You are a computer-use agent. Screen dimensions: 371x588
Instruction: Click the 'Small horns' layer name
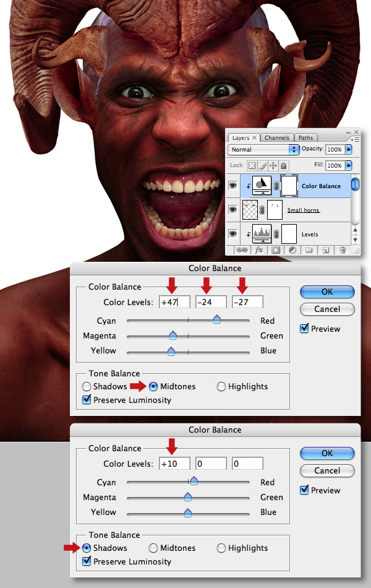[303, 210]
